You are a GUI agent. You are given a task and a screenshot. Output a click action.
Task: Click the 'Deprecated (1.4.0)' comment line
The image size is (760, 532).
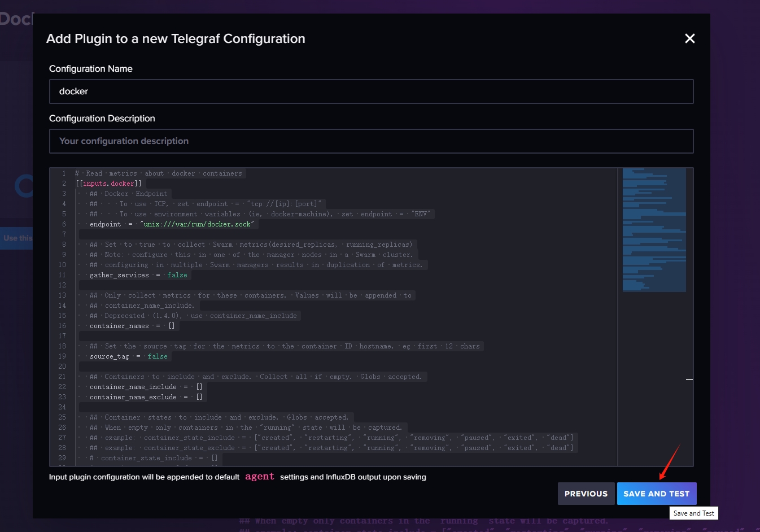[193, 316]
